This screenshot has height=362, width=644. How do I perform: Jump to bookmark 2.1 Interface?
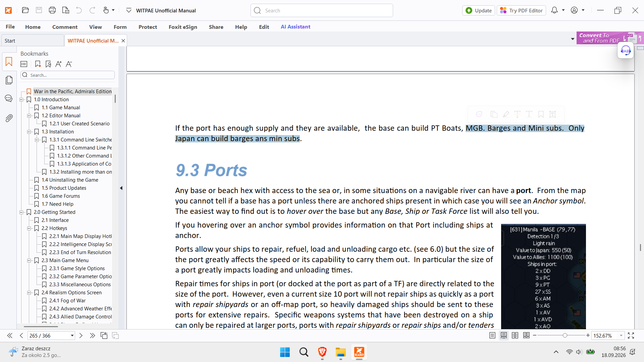pyautogui.click(x=55, y=220)
